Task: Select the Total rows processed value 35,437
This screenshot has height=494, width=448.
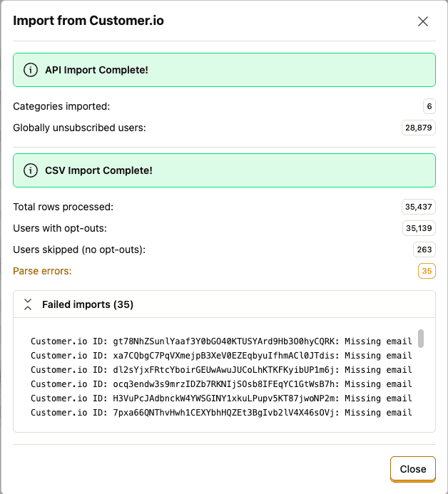Action: click(418, 207)
